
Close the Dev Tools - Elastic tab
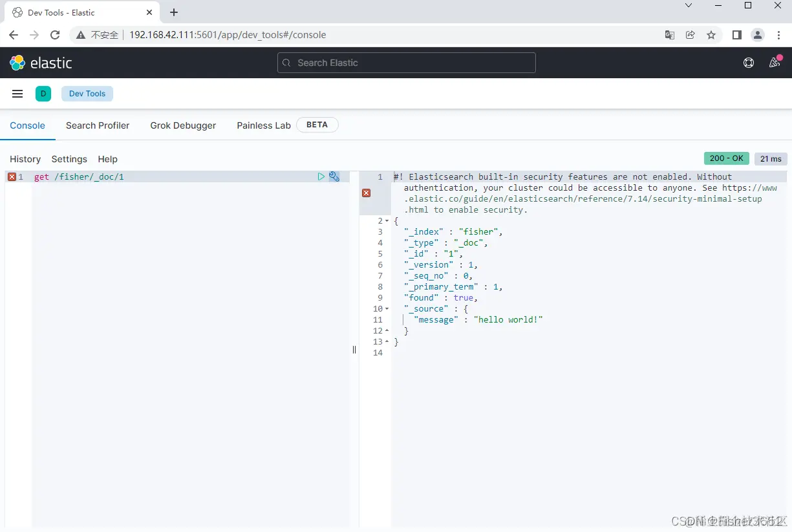[149, 12]
